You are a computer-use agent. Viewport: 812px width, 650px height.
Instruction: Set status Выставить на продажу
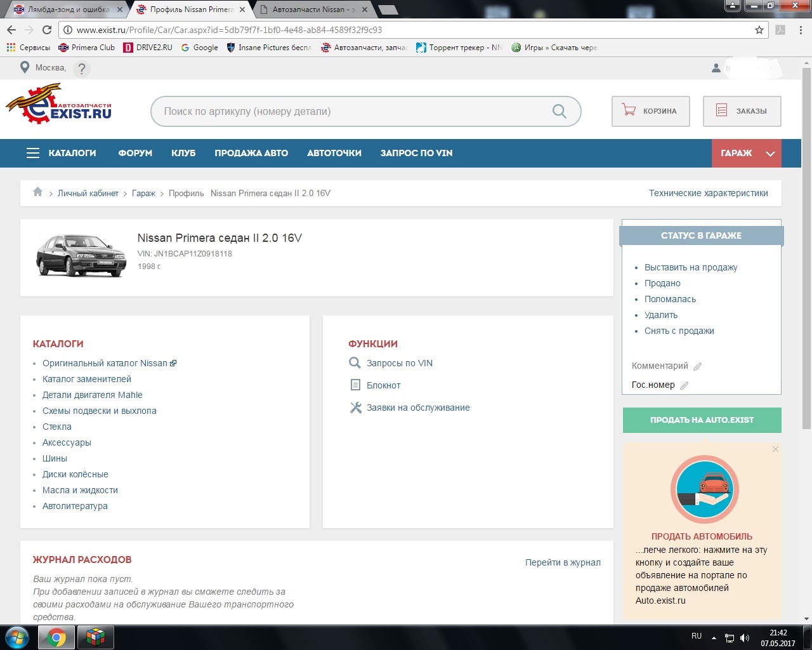[691, 267]
